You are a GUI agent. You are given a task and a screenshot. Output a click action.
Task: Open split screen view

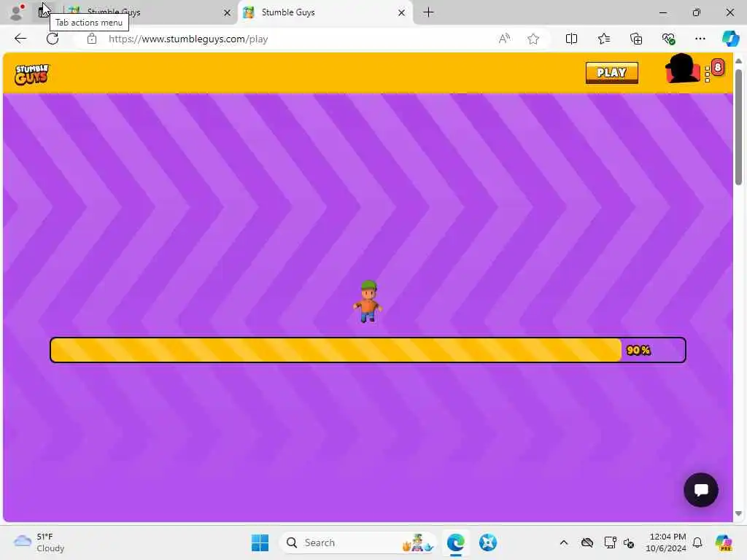pos(571,39)
